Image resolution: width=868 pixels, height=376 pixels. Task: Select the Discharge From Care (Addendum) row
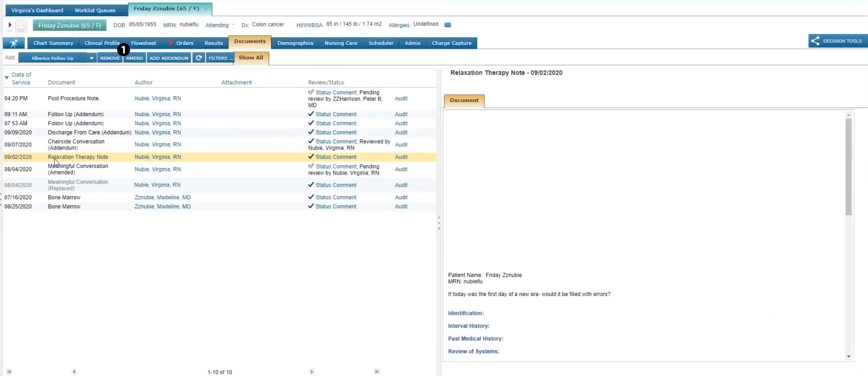pos(89,132)
